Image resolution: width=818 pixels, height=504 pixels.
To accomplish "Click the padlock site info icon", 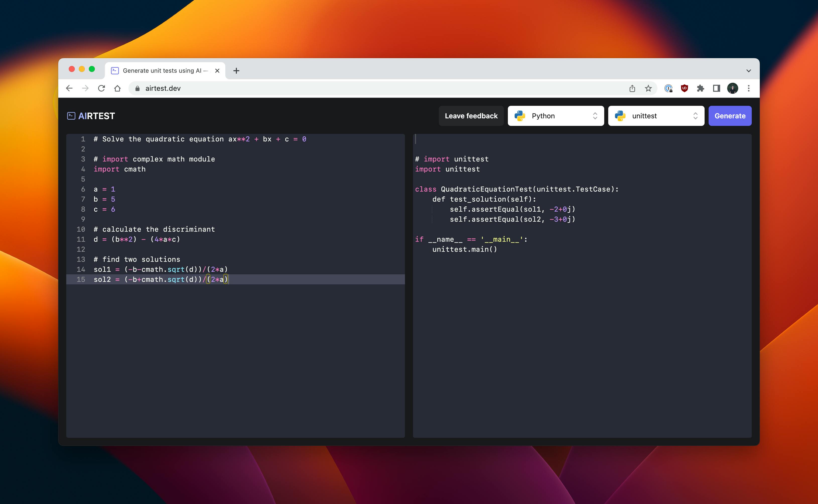I will (x=137, y=88).
